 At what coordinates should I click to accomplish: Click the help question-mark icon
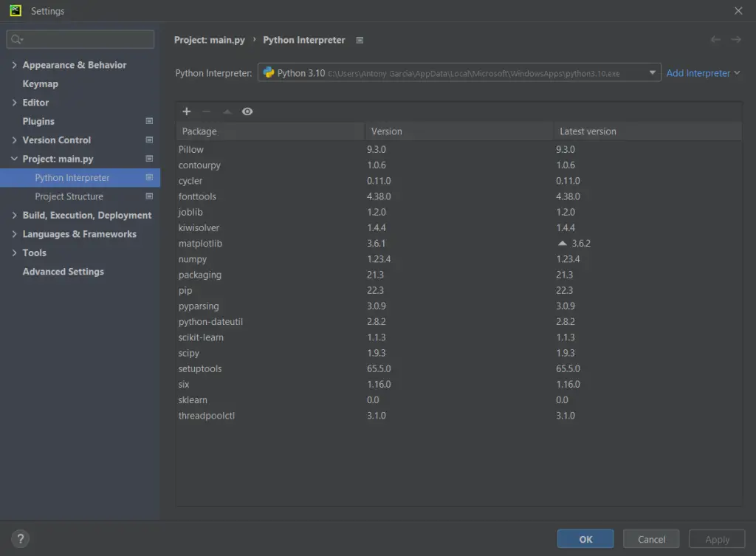[20, 538]
